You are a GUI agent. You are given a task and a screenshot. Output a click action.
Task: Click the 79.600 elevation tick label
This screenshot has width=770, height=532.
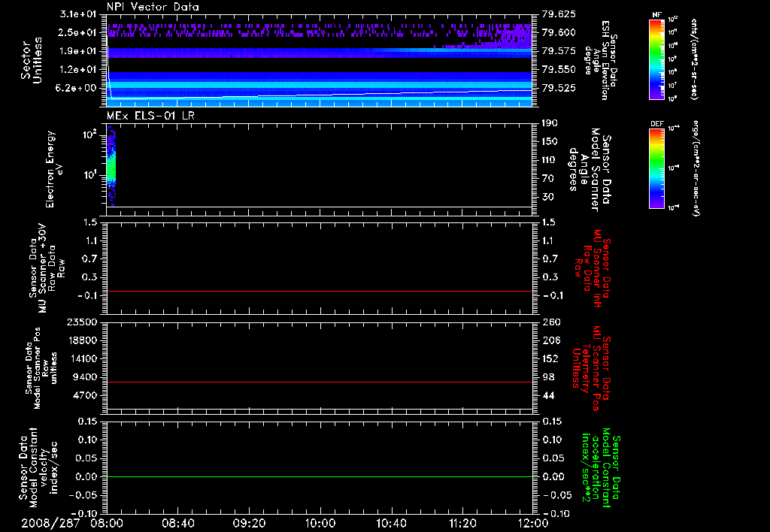pos(559,32)
